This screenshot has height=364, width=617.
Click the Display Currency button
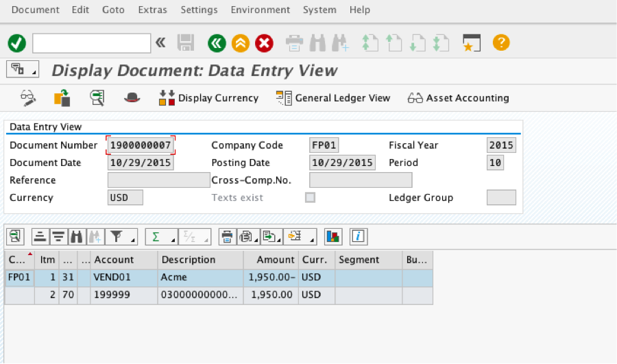coord(208,97)
